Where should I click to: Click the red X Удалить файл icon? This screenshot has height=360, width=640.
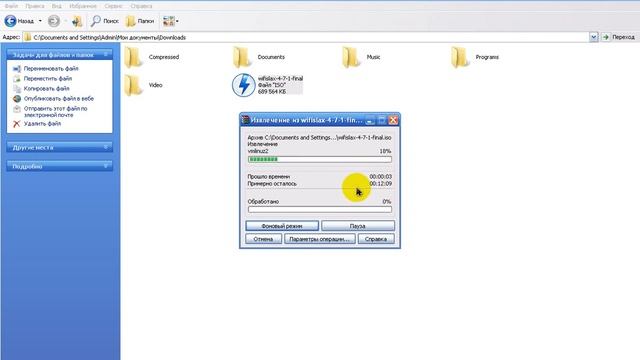coord(17,124)
